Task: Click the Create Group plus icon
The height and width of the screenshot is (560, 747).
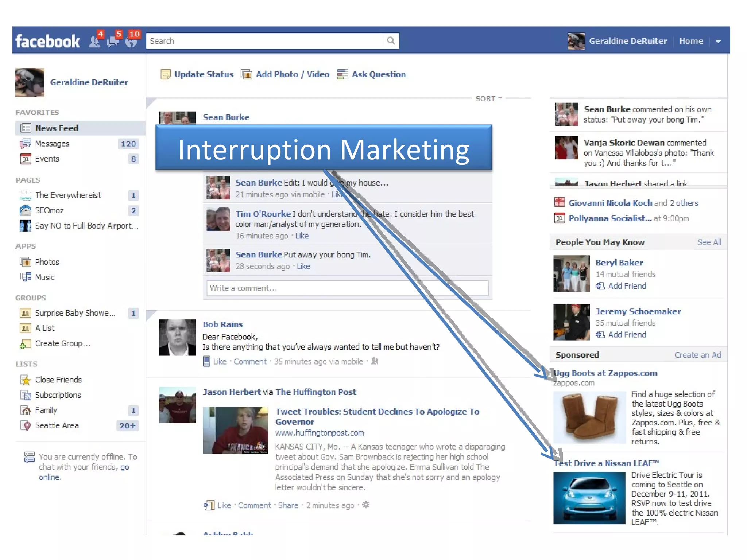Action: click(25, 344)
